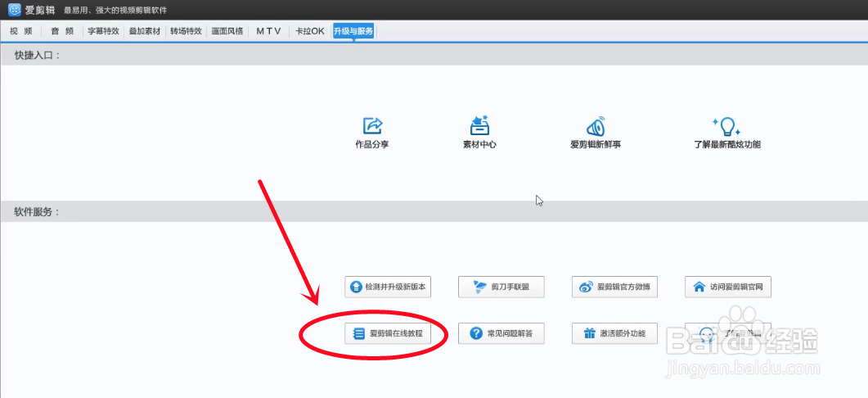The image size is (868, 398).
Task: Click the 爱剪辑新鲜事 label text
Action: (596, 145)
